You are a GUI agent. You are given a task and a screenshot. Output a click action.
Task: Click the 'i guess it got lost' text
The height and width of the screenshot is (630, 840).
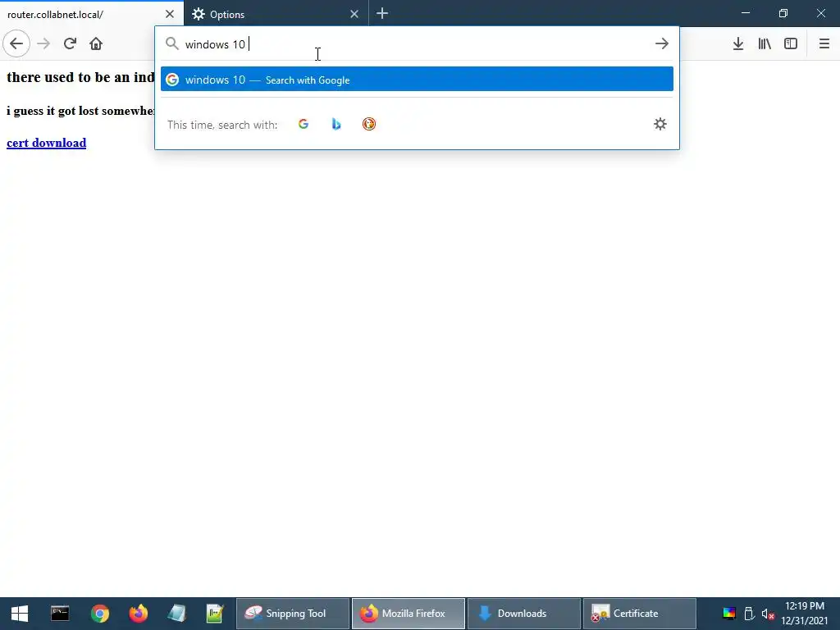click(80, 111)
